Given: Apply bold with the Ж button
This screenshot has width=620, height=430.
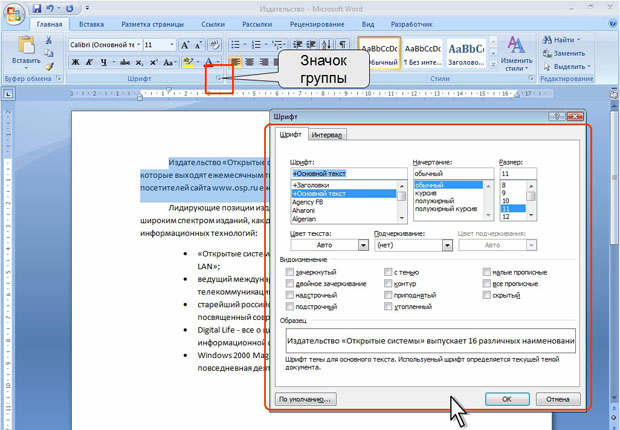Looking at the screenshot, I should (76, 62).
